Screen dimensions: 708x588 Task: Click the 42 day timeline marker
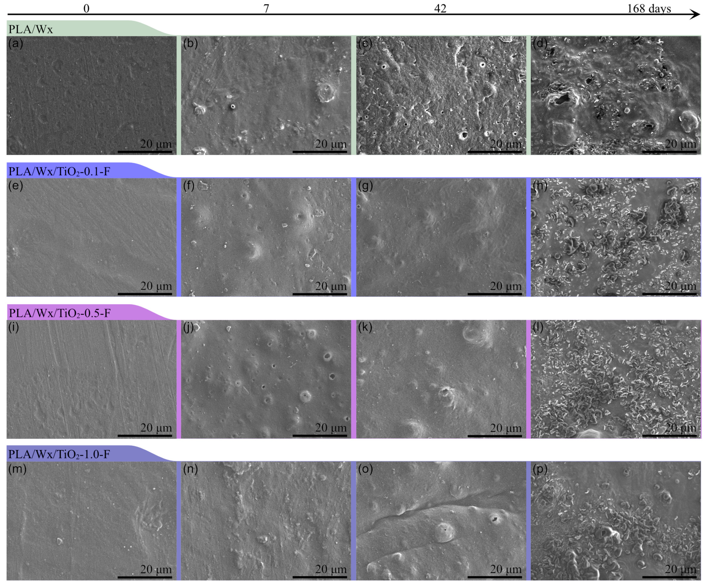click(440, 8)
